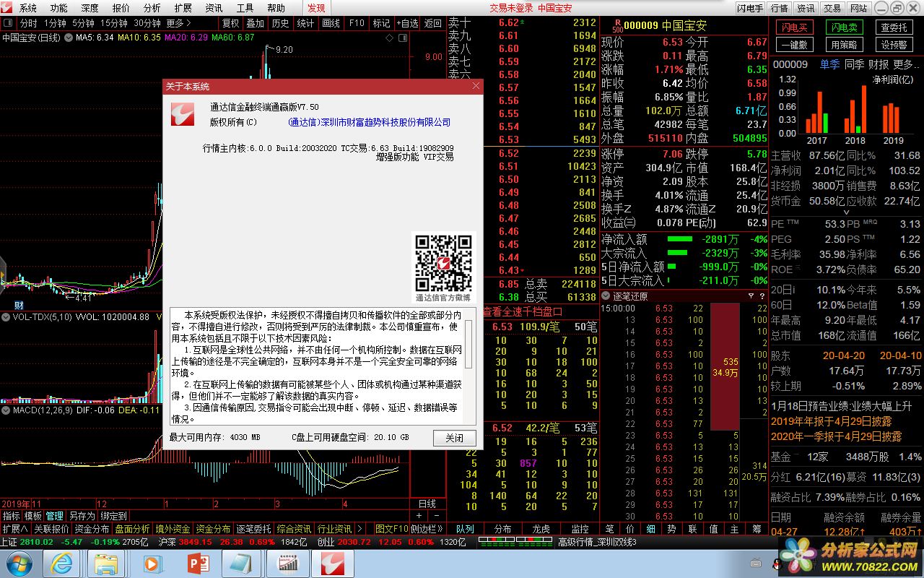Open PowerPoint from the taskbar
This screenshot has width=924, height=578.
pos(197,563)
